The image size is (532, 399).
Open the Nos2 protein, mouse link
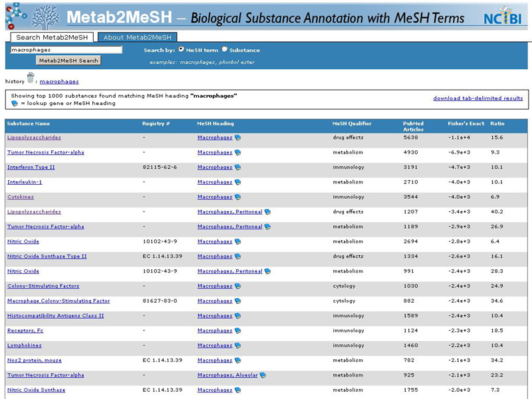35,360
